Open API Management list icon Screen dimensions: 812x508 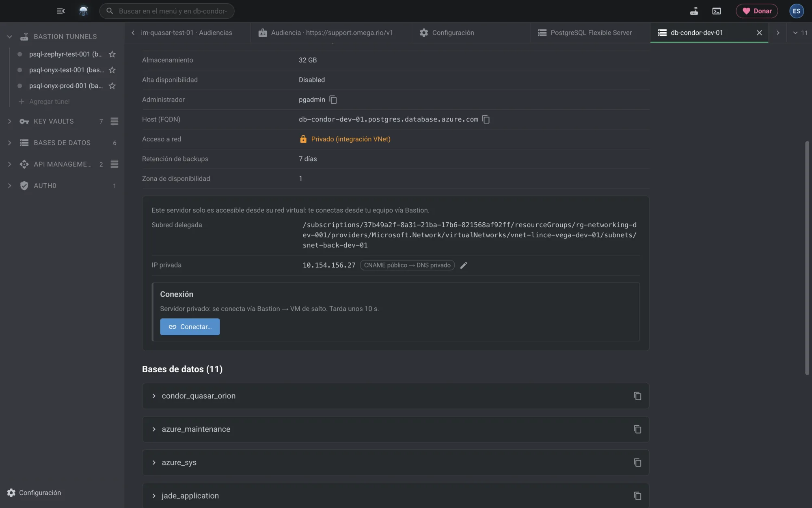tap(114, 164)
